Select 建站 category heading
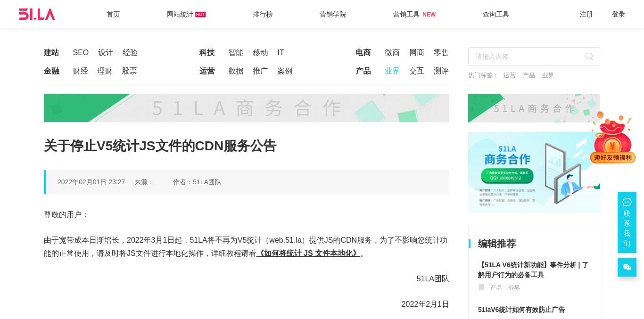Viewport: 644px width, 319px height. [x=51, y=53]
